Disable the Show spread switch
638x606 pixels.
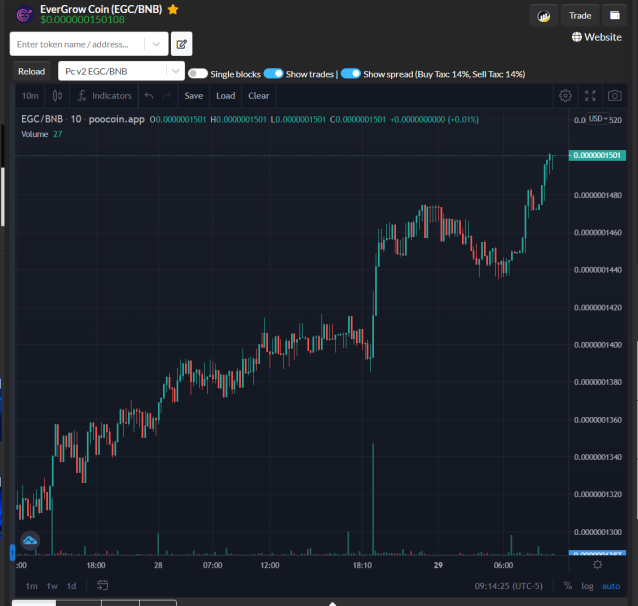(351, 74)
